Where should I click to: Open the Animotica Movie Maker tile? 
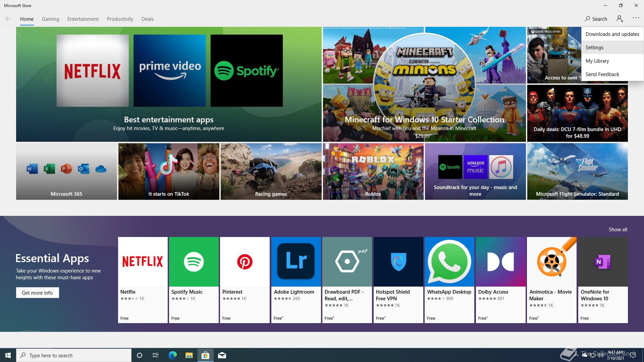coord(552,280)
